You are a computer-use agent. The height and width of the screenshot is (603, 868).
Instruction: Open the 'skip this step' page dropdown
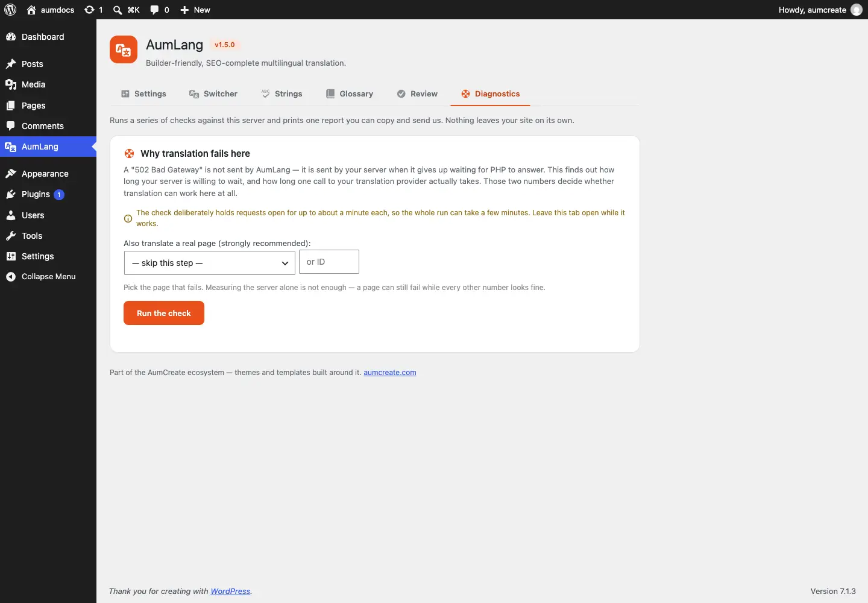210,263
